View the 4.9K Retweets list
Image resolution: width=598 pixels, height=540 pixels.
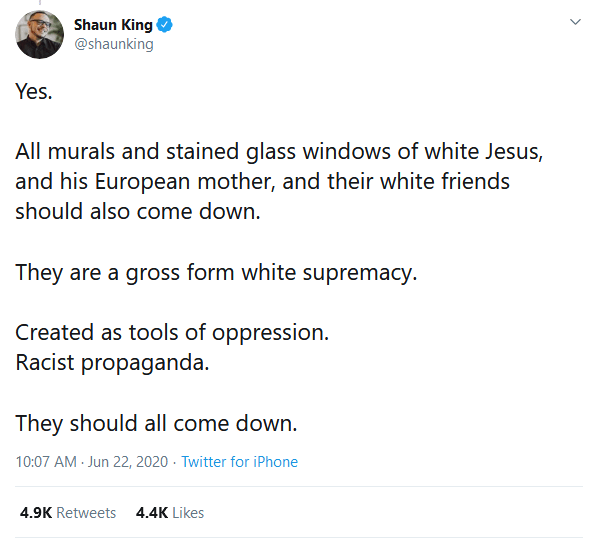(68, 513)
